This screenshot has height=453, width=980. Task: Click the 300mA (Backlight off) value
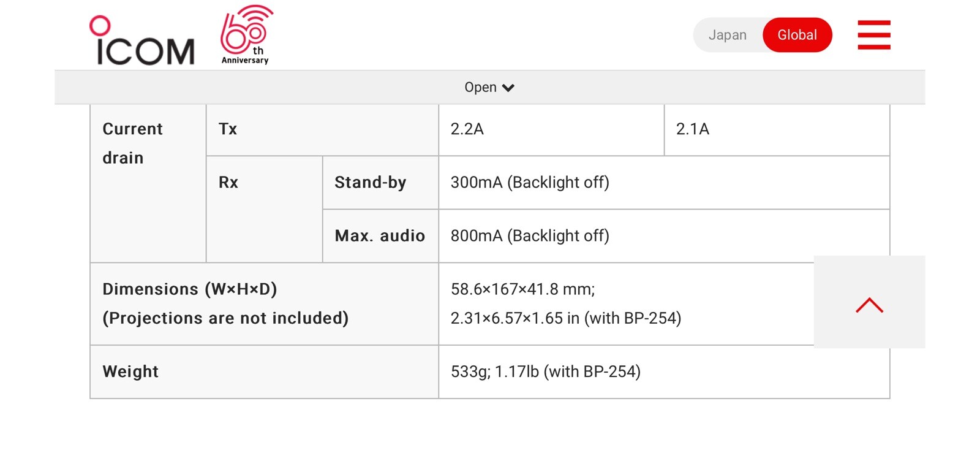(530, 183)
